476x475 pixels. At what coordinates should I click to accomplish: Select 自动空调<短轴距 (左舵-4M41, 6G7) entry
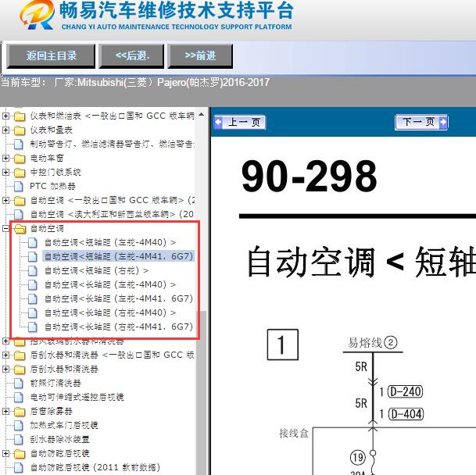pyautogui.click(x=119, y=256)
